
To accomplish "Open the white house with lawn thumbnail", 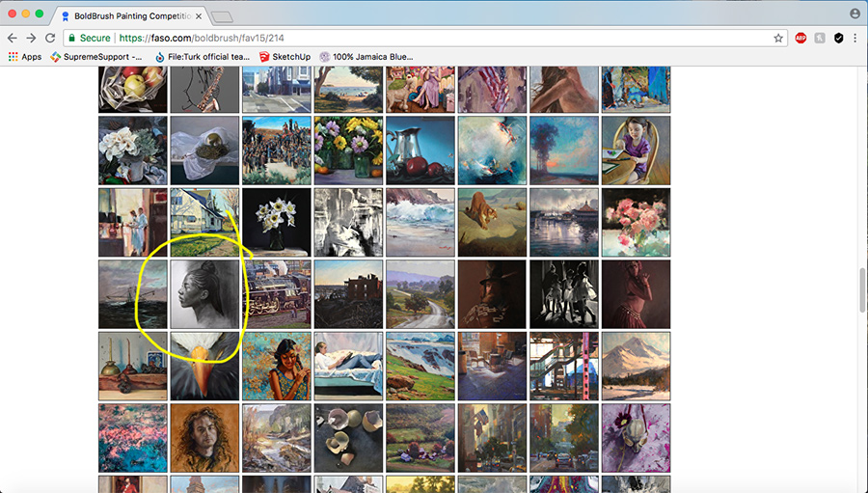I will coord(204,222).
